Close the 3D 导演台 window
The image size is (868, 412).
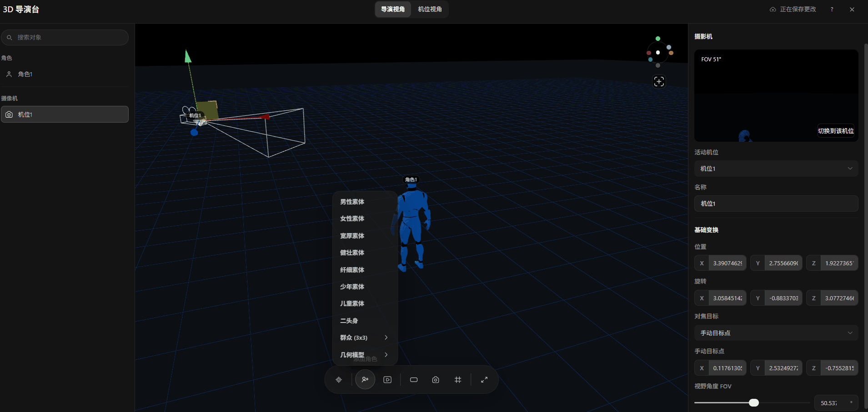(x=852, y=10)
